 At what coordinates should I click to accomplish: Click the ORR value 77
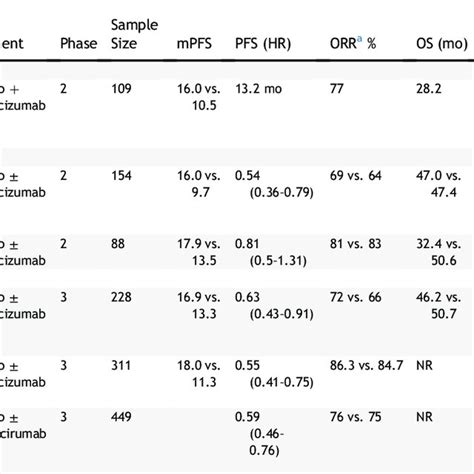pyautogui.click(x=337, y=89)
